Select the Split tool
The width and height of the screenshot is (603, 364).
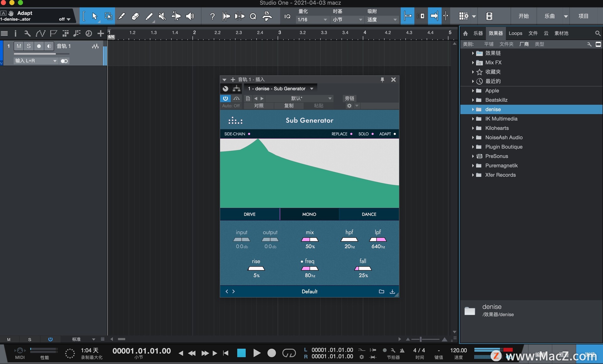pyautogui.click(x=122, y=16)
